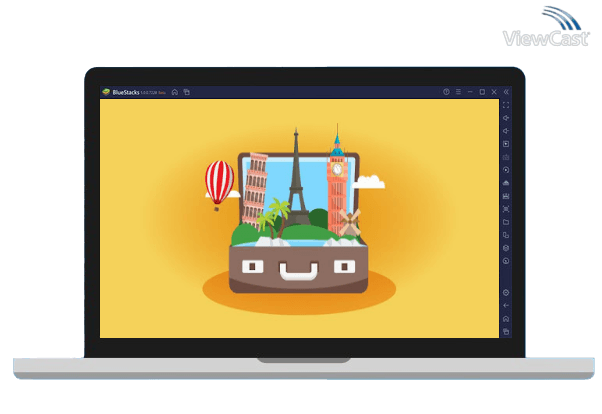Open the media folder icon in the sidebar
The image size is (602, 414).
pyautogui.click(x=506, y=222)
